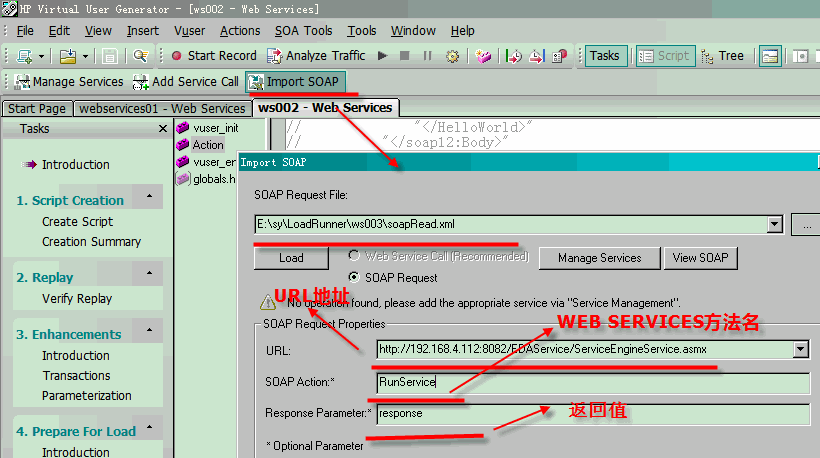Open the File menu
The width and height of the screenshot is (820, 458).
[25, 31]
